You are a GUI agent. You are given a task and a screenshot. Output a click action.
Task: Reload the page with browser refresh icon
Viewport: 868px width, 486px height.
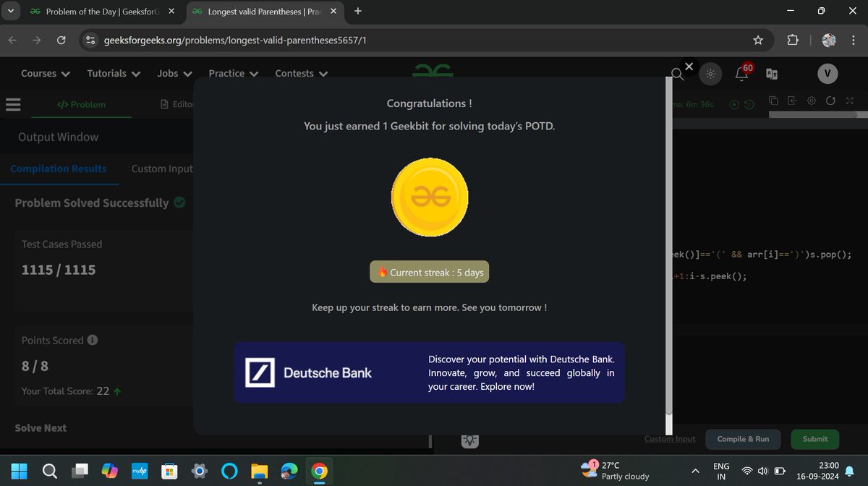pos(61,40)
